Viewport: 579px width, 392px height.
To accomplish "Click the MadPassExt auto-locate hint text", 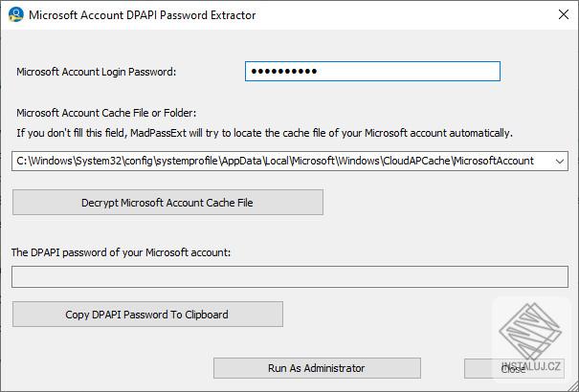I will (x=264, y=133).
